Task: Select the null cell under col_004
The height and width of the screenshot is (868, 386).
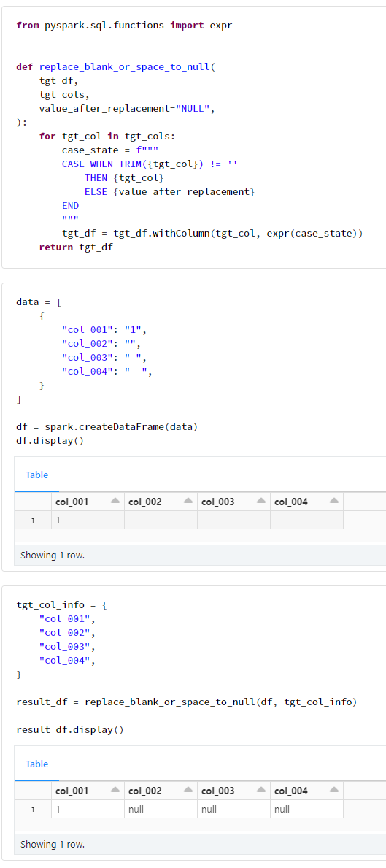Action: tap(307, 810)
